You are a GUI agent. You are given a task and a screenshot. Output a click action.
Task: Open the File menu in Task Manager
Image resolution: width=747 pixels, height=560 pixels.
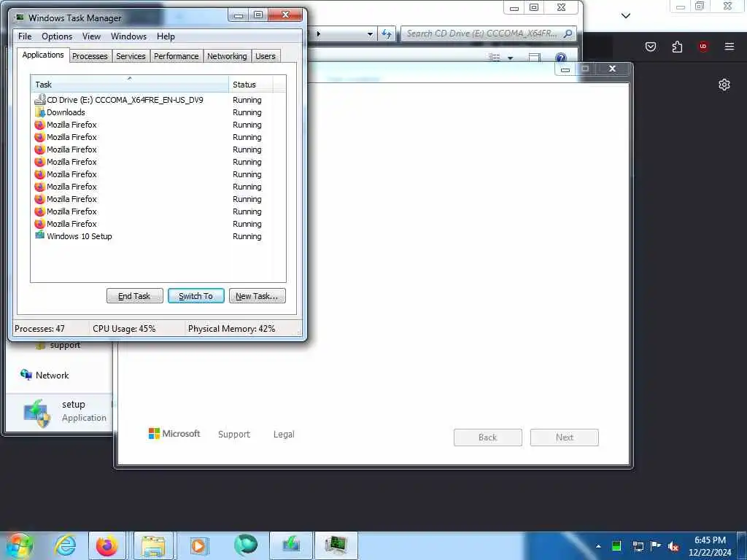click(25, 36)
